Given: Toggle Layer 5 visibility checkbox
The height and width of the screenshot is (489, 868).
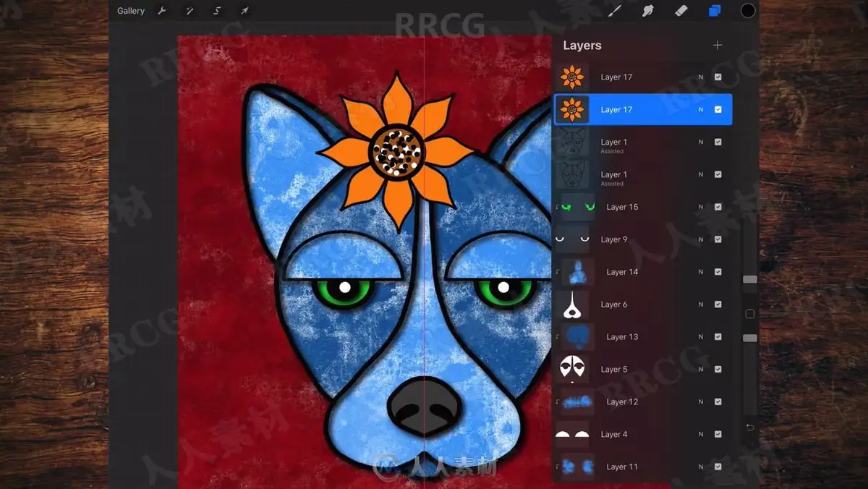Looking at the screenshot, I should point(718,370).
